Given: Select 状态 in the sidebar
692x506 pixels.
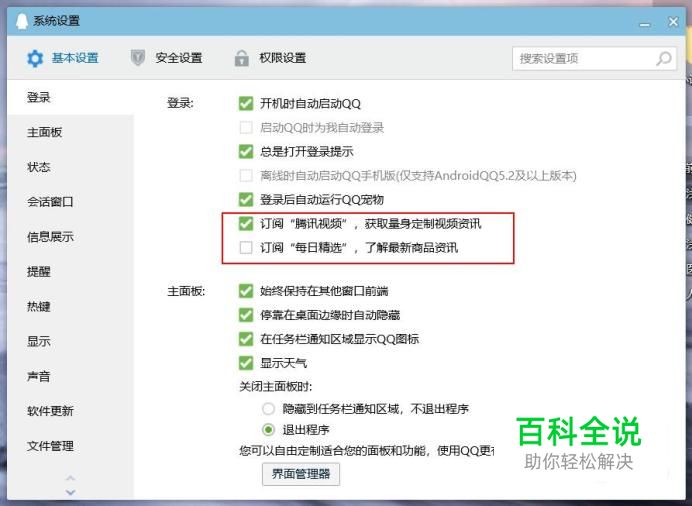Looking at the screenshot, I should tap(70, 167).
